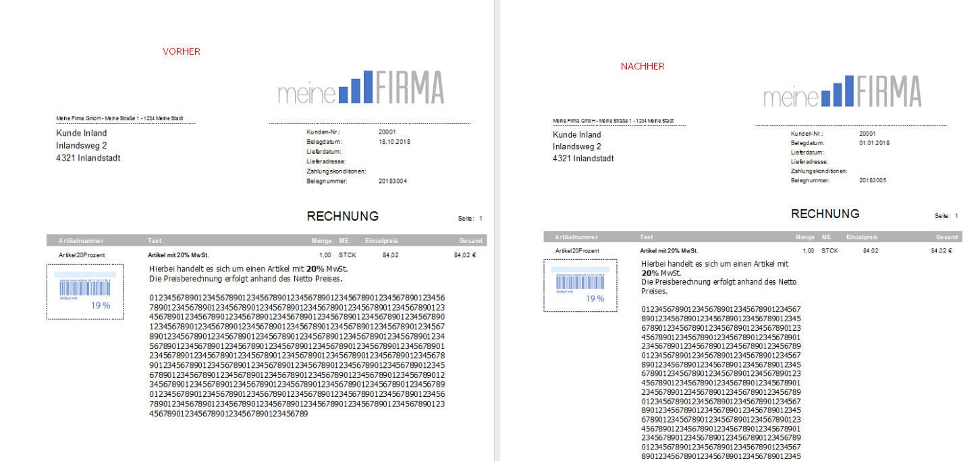The width and height of the screenshot is (980, 461).
Task: Select Belegnummer 20183005
Action: 873,181
